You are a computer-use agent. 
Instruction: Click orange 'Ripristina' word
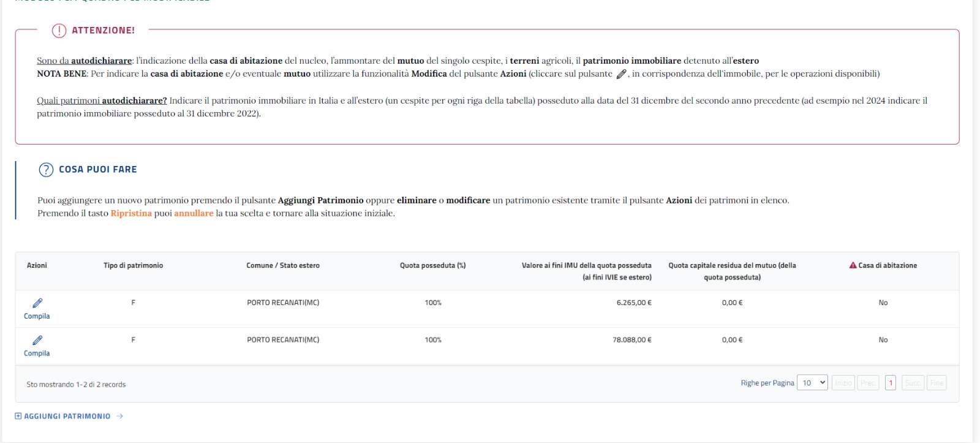131,213
